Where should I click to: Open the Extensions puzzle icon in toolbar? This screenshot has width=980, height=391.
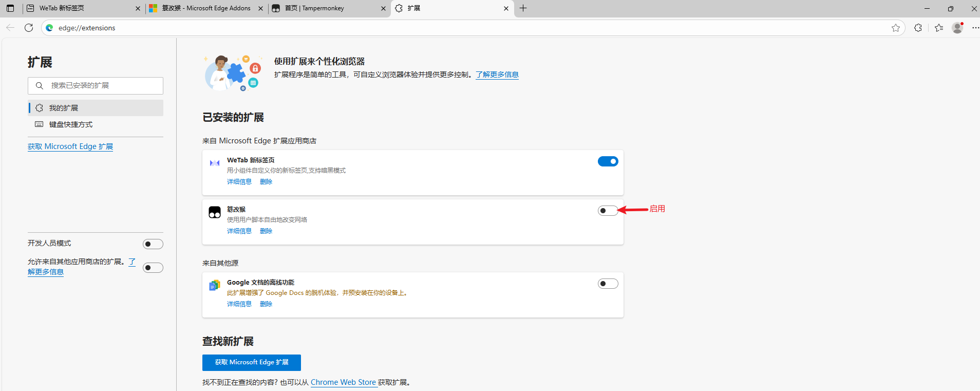point(918,28)
